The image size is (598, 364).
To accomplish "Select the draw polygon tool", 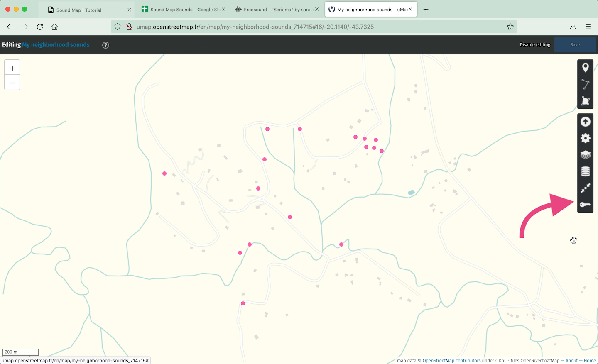I will pos(585,101).
